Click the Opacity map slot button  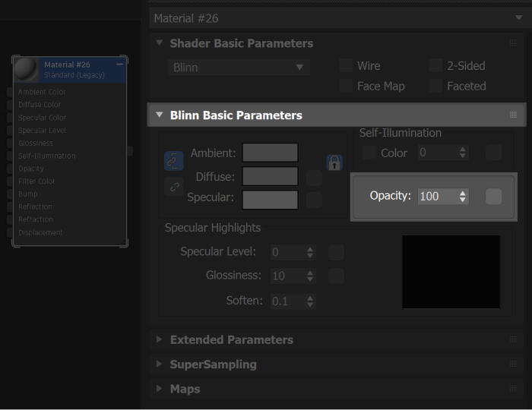point(493,197)
